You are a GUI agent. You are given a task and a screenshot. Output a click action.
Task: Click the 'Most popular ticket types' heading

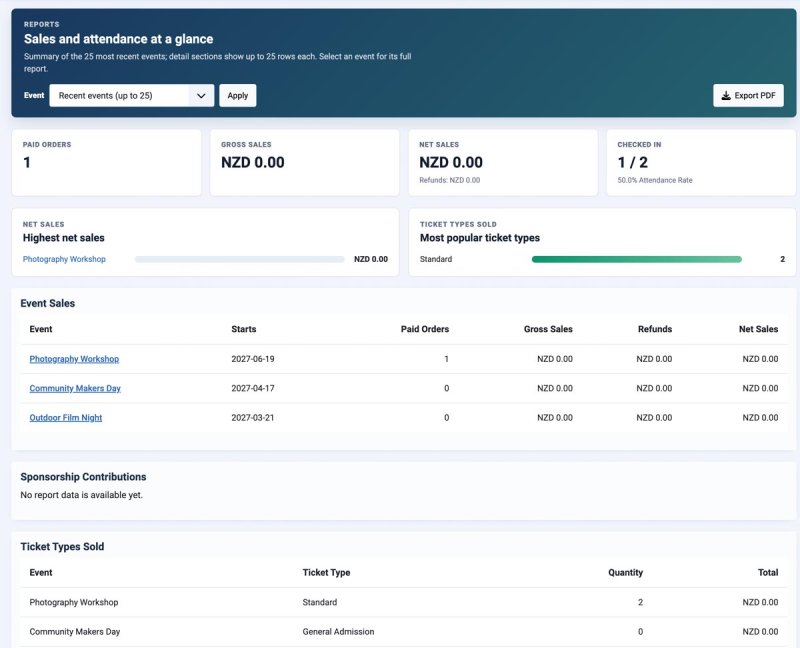[x=480, y=238]
